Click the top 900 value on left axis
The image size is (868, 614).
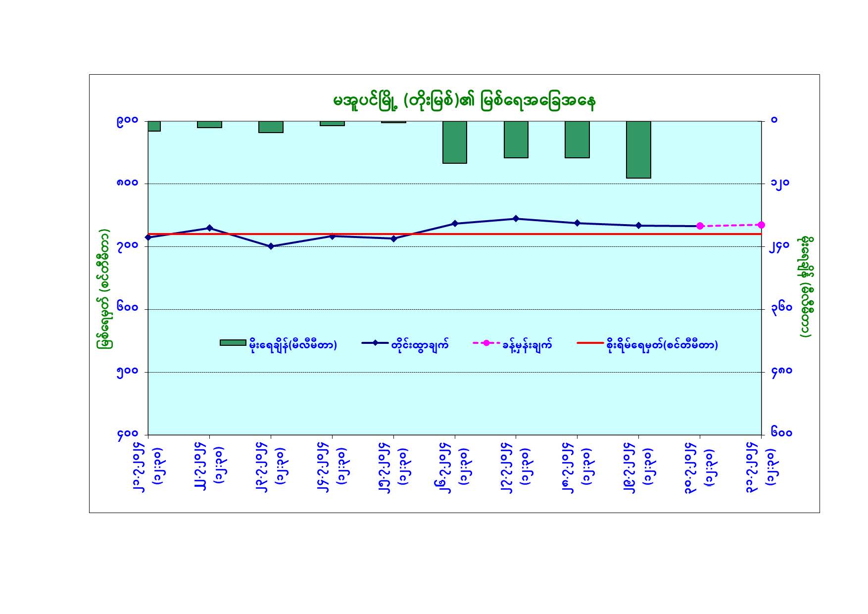coord(127,121)
